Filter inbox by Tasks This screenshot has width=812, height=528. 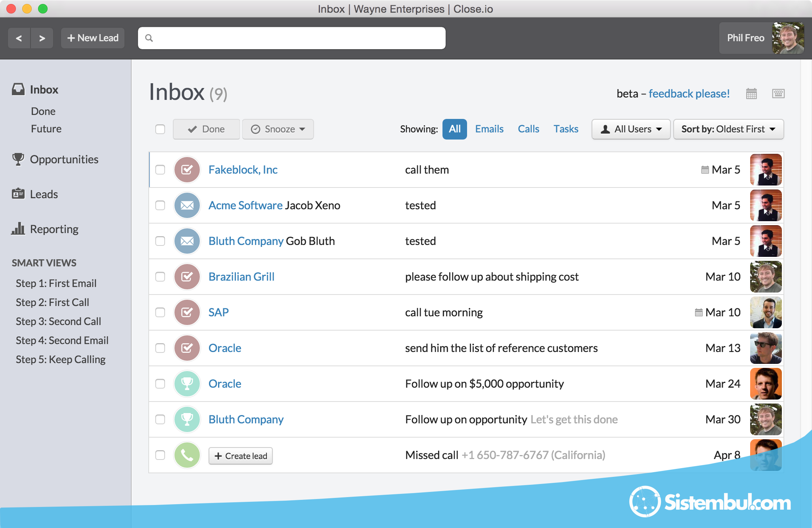pos(566,129)
